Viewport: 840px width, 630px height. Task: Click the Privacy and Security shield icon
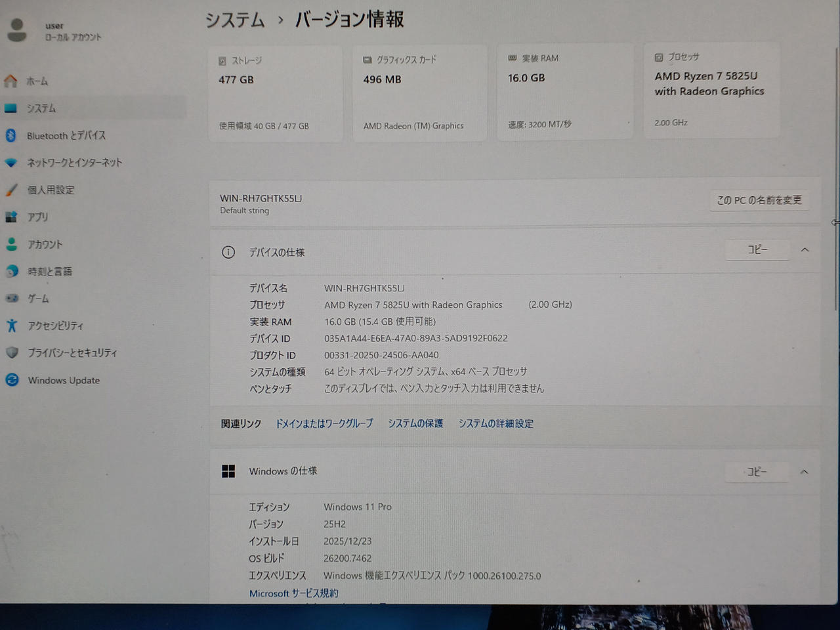click(x=12, y=353)
